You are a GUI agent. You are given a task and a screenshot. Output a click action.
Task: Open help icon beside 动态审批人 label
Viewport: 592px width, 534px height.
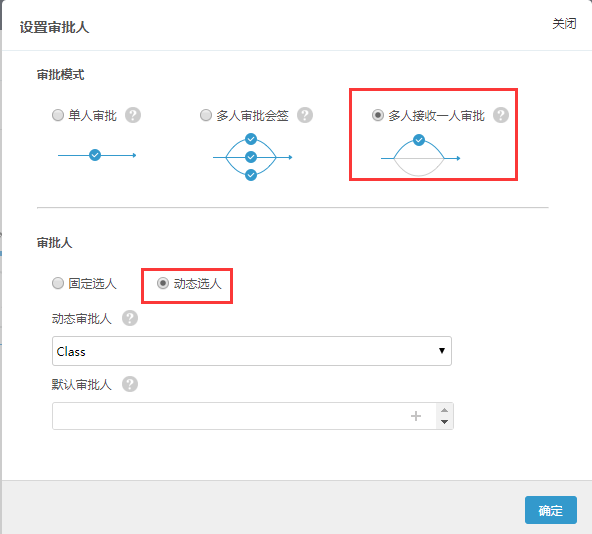click(x=130, y=318)
